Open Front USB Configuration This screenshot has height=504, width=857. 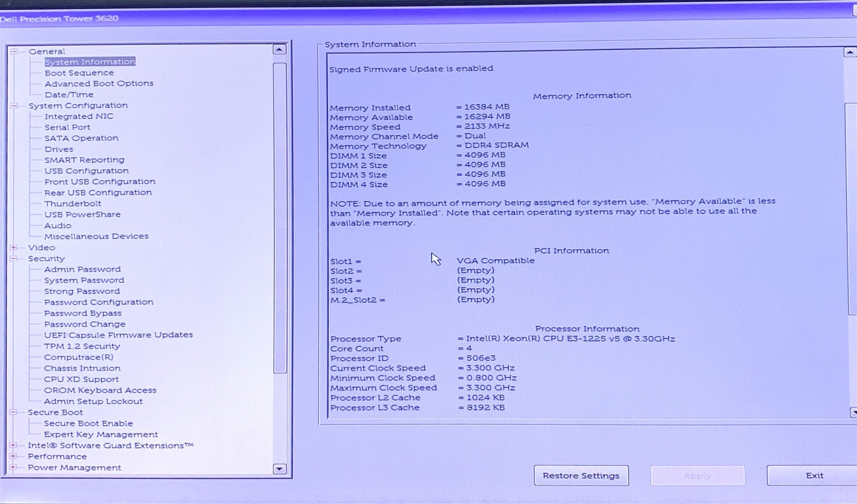tap(100, 182)
